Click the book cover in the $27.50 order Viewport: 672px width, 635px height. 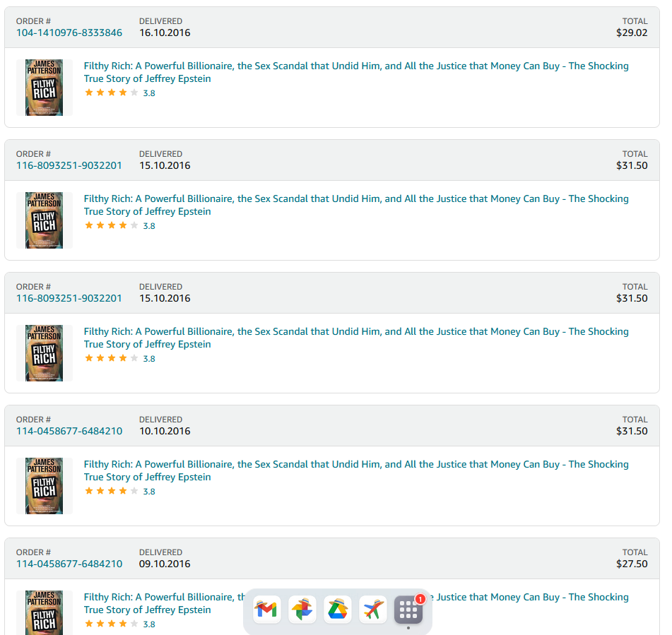(x=44, y=612)
